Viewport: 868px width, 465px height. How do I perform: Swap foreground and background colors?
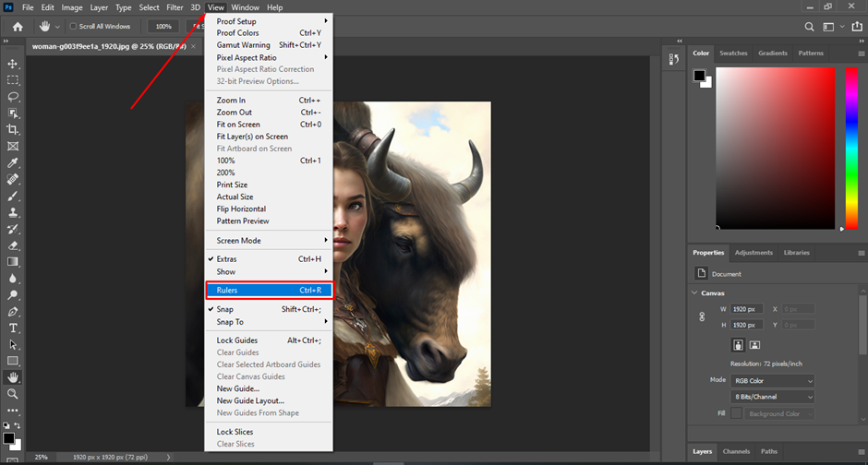click(x=18, y=425)
